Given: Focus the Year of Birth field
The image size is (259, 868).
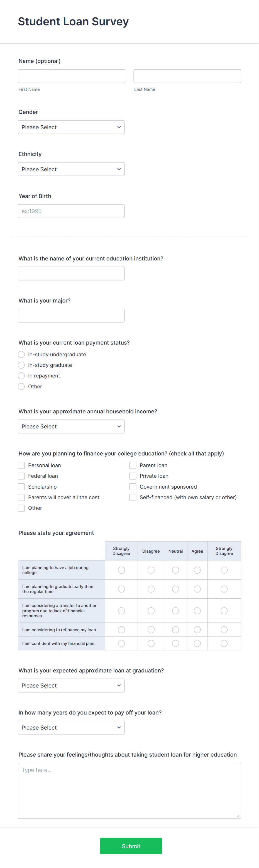Looking at the screenshot, I should coord(71,211).
